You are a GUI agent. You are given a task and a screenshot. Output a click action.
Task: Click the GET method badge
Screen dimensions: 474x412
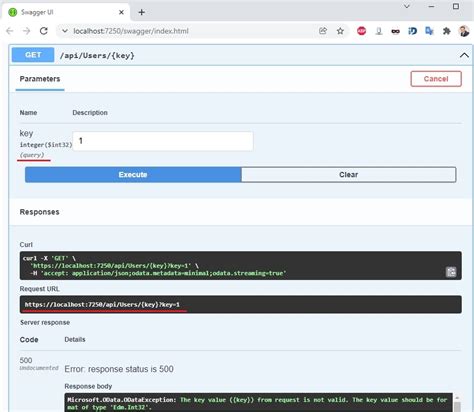[x=33, y=55]
